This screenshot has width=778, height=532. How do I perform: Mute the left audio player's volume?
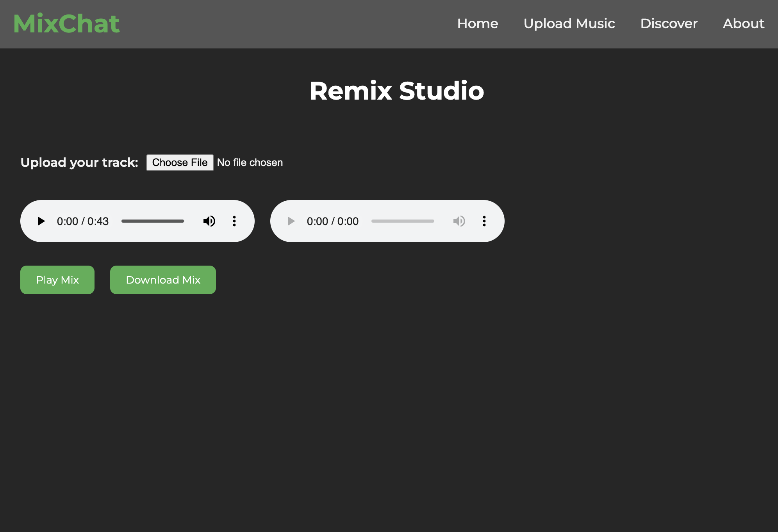tap(209, 221)
